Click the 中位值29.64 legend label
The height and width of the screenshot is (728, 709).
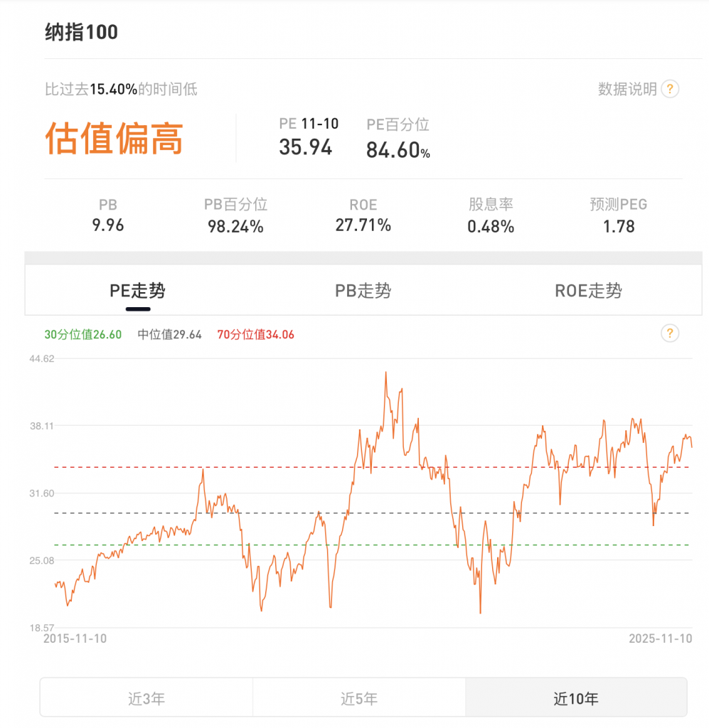tap(169, 334)
